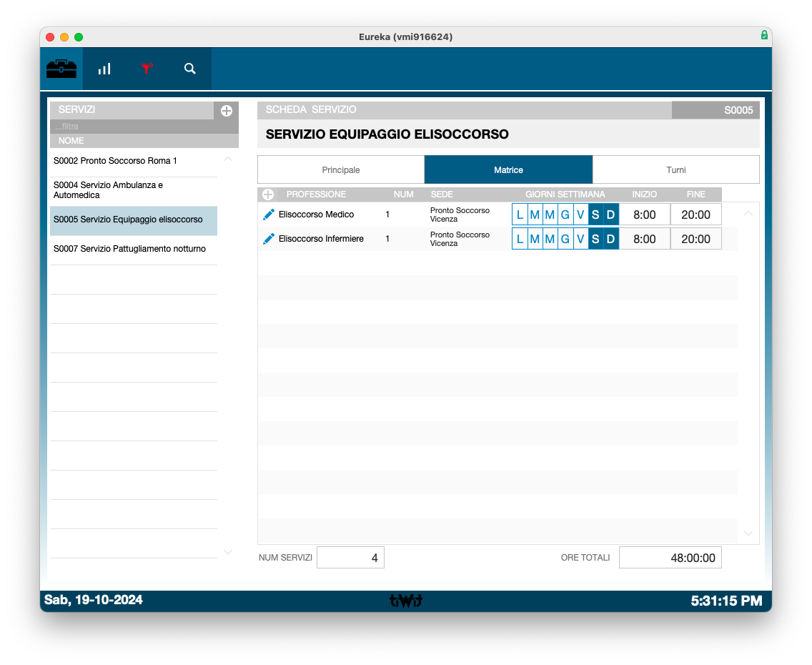This screenshot has height=665, width=812.
Task: Click the S0005 service code field
Action: pyautogui.click(x=716, y=110)
